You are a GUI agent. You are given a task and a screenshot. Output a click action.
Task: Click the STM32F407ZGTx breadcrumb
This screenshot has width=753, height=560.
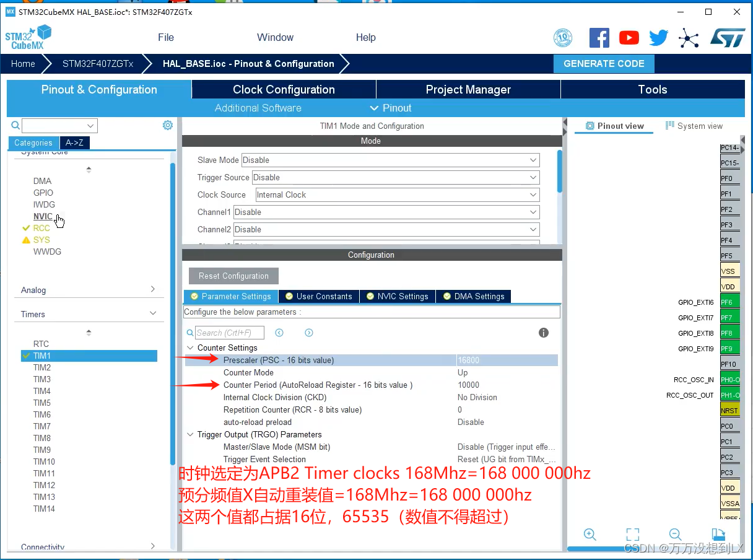[98, 64]
